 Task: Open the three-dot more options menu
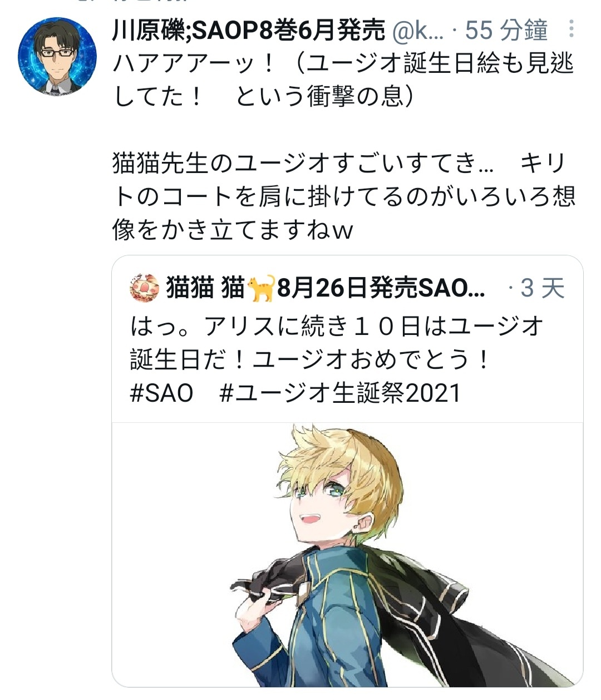coord(572,29)
